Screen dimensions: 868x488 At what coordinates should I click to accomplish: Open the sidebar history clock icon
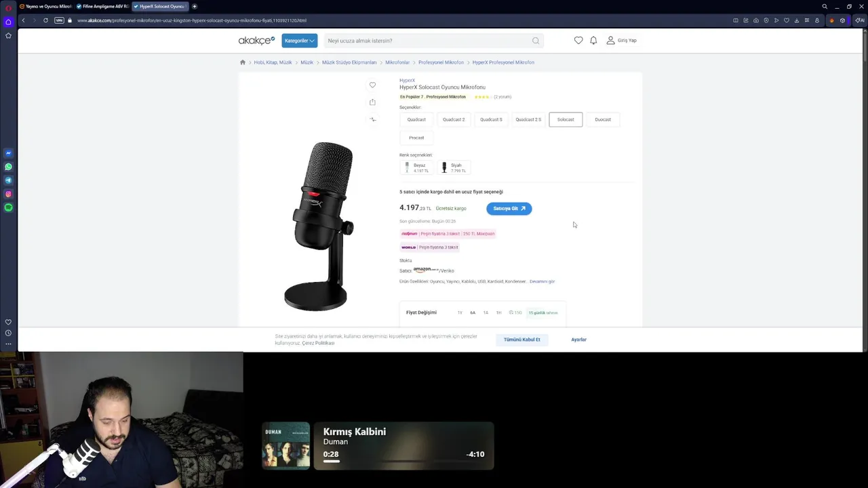pyautogui.click(x=8, y=333)
